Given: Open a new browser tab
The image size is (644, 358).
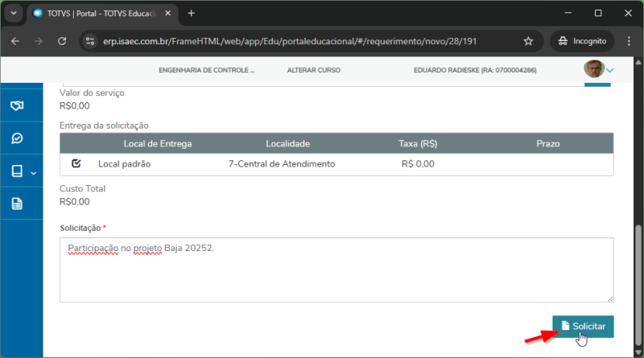Looking at the screenshot, I should tap(191, 14).
